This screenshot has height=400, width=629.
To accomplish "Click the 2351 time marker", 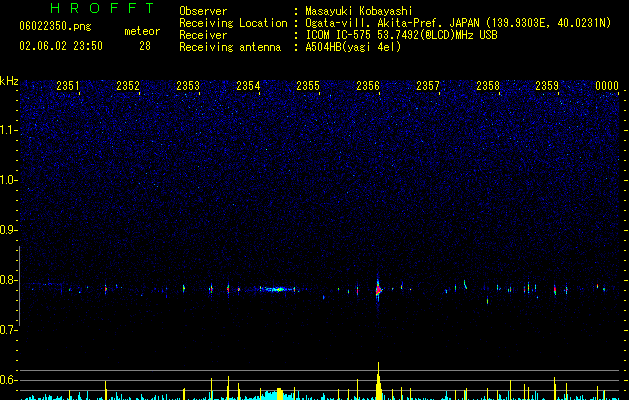I will [x=68, y=85].
